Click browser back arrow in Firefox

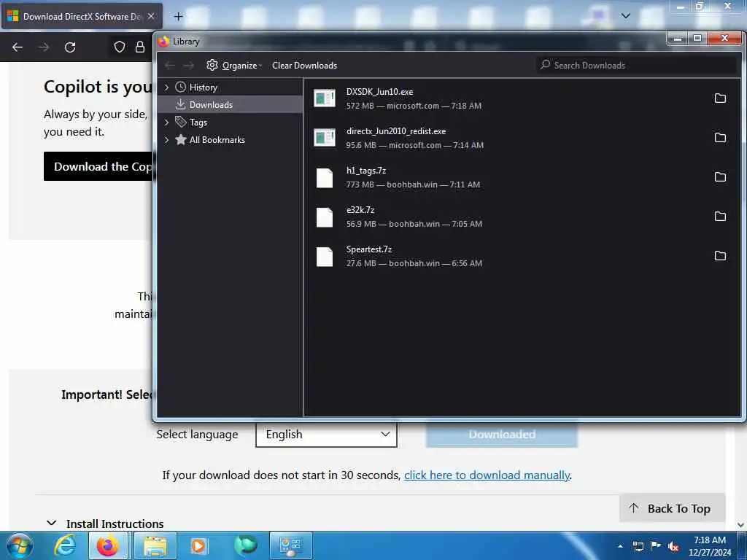pos(18,47)
